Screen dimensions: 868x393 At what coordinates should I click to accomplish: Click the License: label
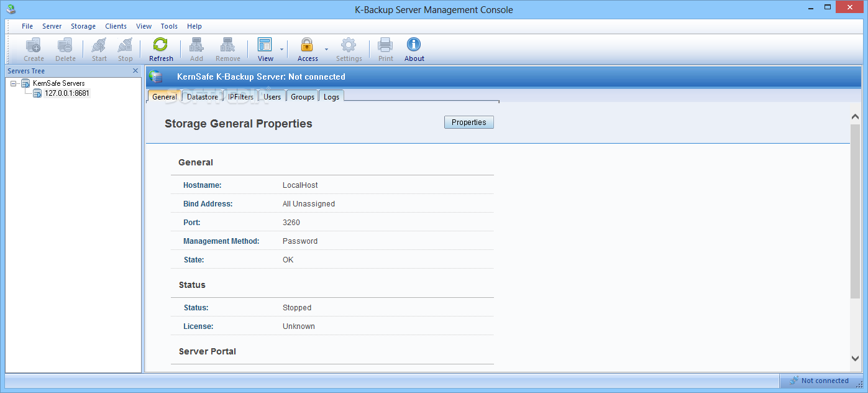tap(198, 326)
